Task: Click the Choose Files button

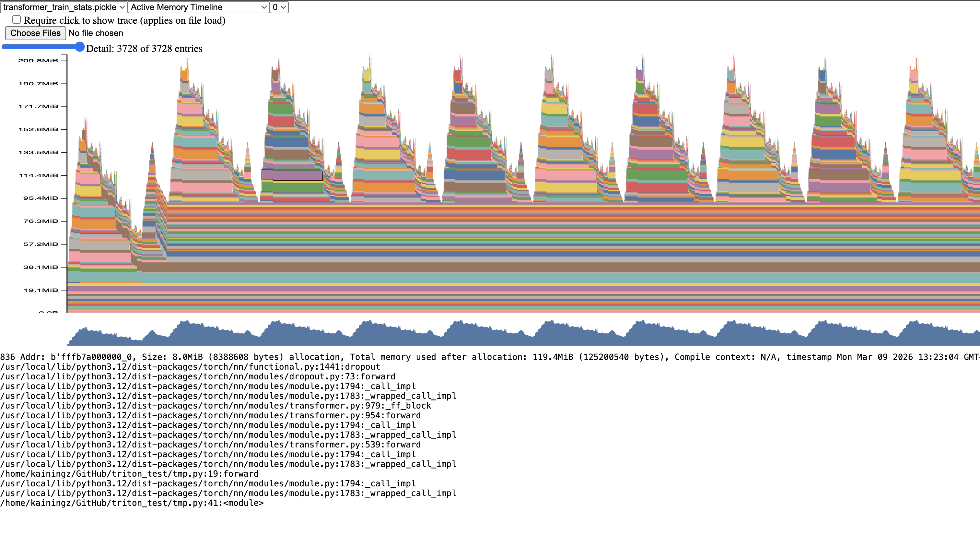Action: [35, 33]
